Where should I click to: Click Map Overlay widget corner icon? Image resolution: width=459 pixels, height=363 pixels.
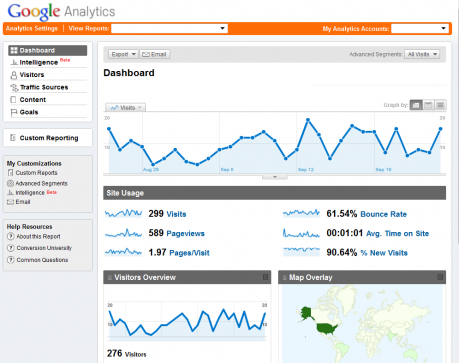(440, 277)
